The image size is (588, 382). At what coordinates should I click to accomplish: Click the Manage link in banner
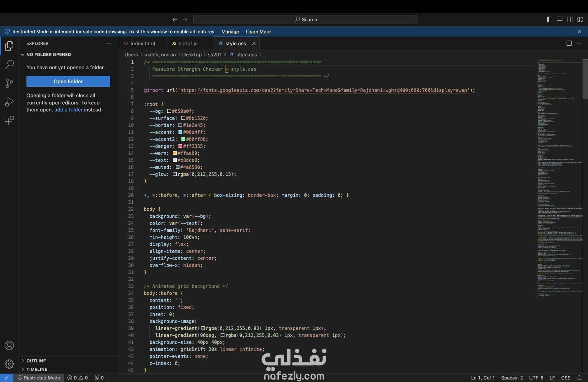230,32
